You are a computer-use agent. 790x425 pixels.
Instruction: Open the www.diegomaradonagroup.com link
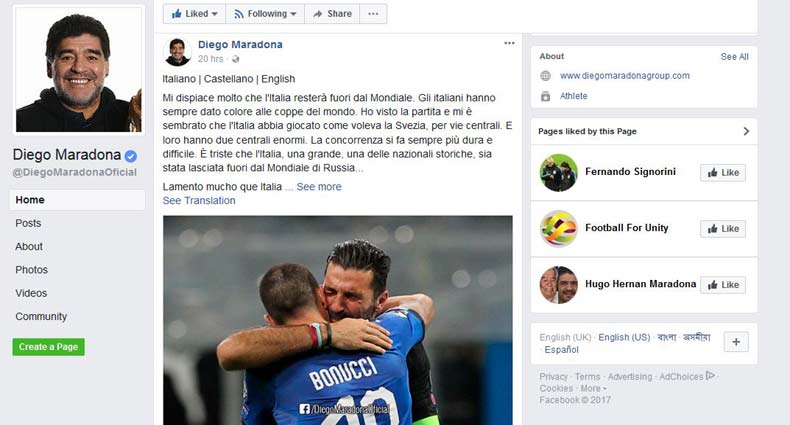pos(625,76)
